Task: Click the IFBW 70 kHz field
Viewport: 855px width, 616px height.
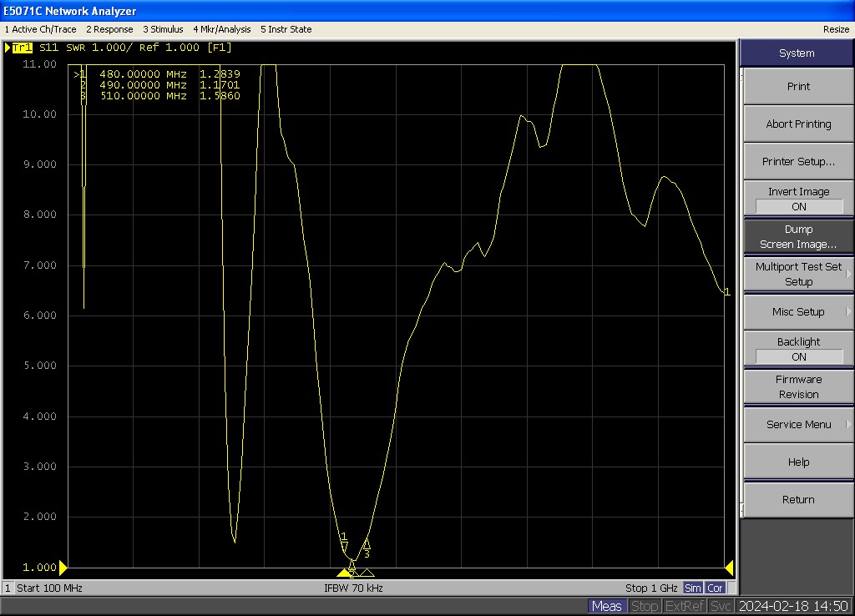Action: click(x=353, y=588)
